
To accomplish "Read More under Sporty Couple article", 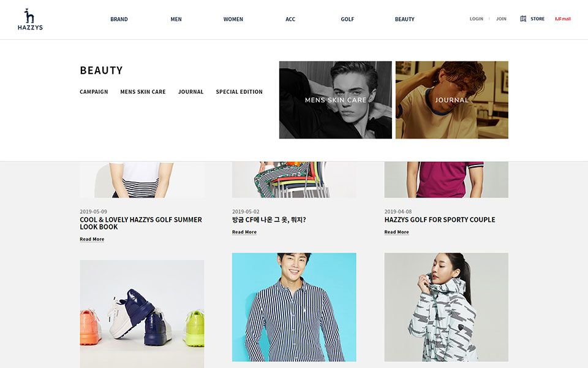I will coord(396,232).
